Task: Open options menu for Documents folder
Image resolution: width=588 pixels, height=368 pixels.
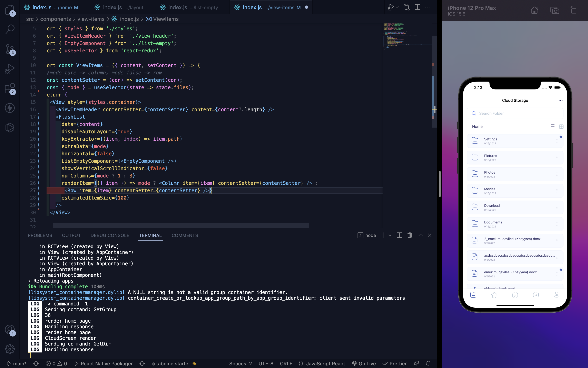Action: click(557, 224)
